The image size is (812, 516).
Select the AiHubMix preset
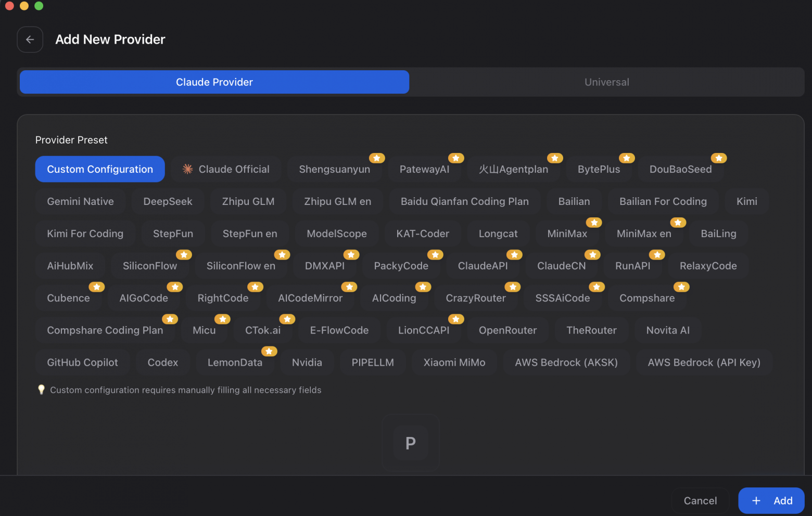click(70, 266)
